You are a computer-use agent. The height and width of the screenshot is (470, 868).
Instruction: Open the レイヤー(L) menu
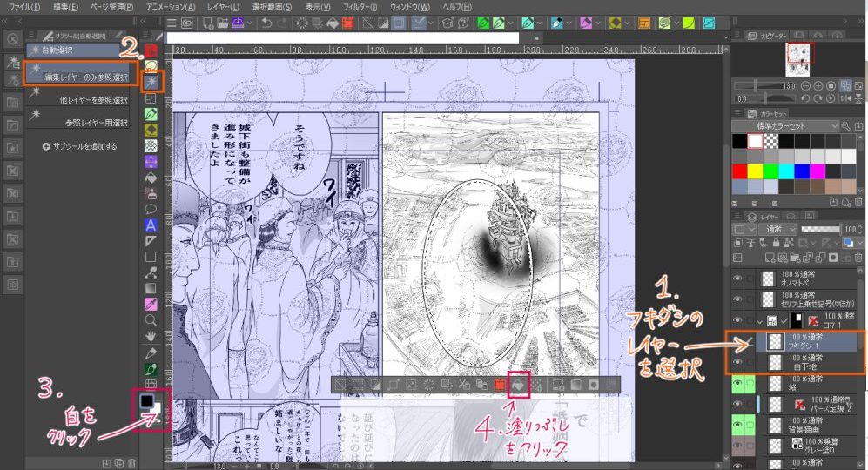point(223,7)
